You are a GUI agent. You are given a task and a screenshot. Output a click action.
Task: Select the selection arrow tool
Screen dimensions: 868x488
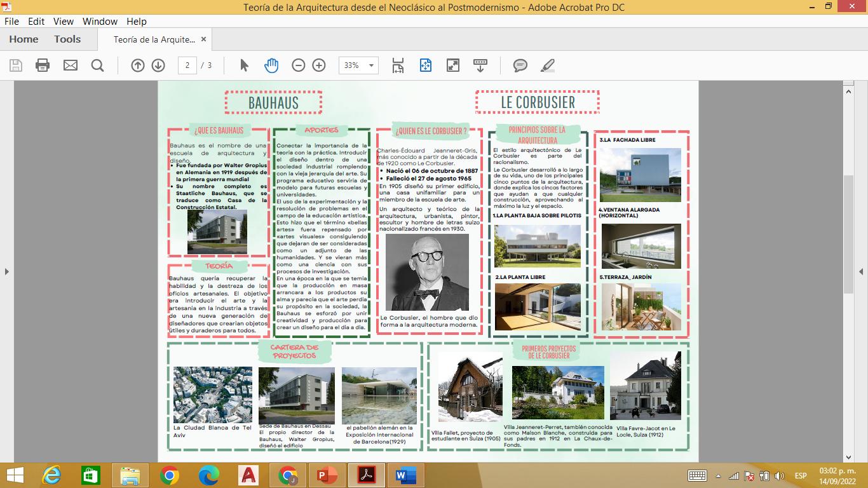pyautogui.click(x=244, y=65)
